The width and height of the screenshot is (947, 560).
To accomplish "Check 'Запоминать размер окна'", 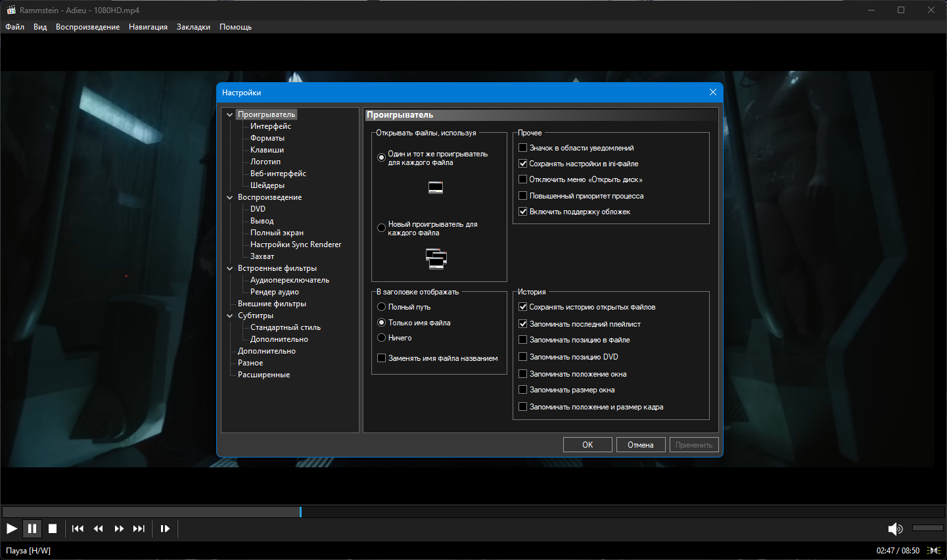I will click(x=523, y=390).
